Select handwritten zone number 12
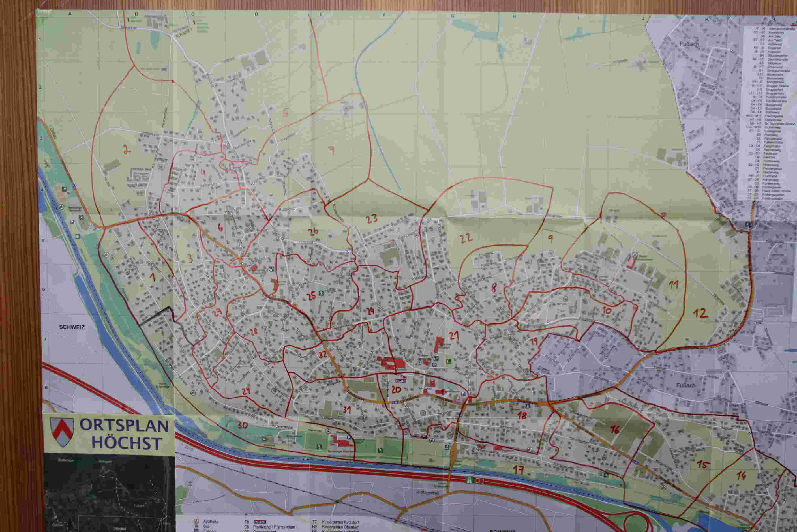 point(700,313)
